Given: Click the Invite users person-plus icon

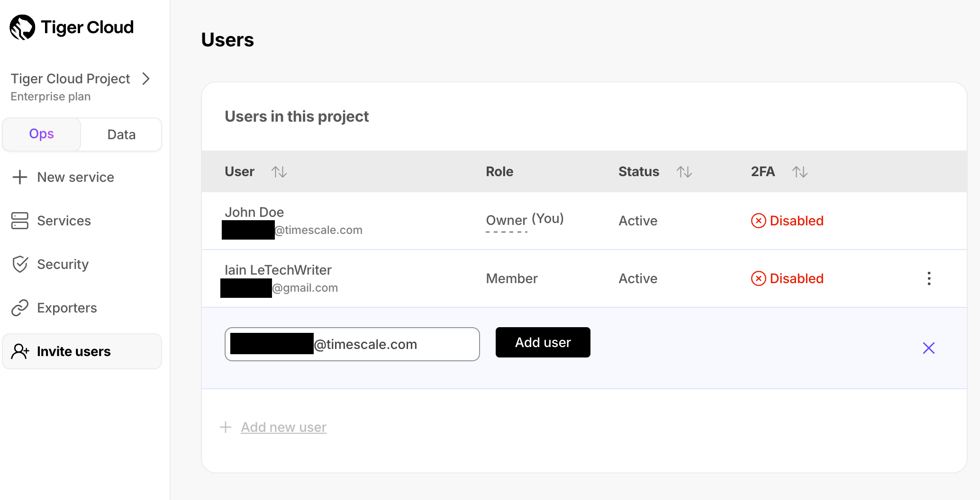Looking at the screenshot, I should coord(20,351).
